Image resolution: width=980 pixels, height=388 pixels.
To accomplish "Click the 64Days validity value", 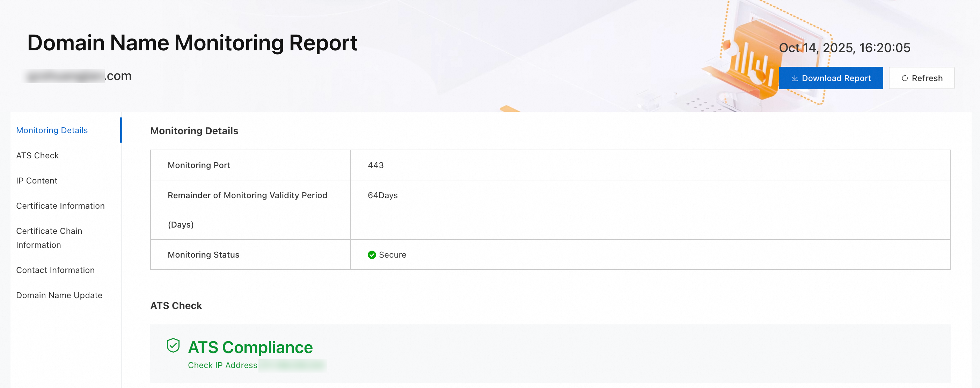I will click(x=382, y=195).
